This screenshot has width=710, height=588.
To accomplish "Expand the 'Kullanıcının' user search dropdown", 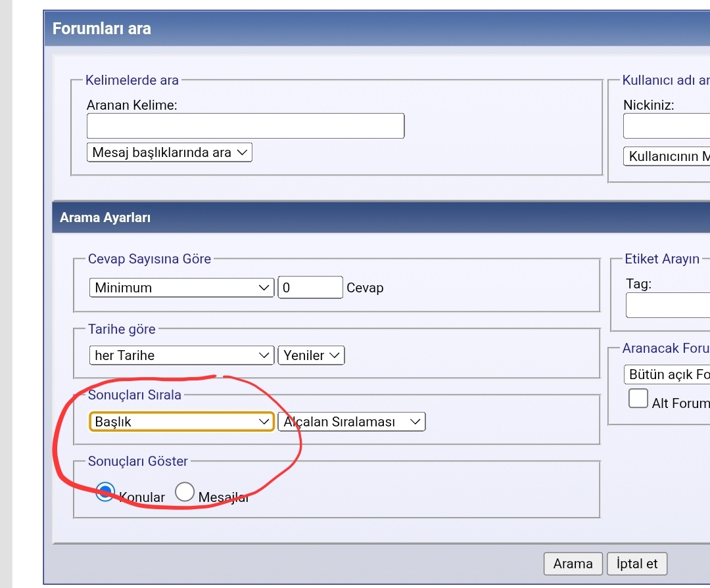I will (666, 156).
